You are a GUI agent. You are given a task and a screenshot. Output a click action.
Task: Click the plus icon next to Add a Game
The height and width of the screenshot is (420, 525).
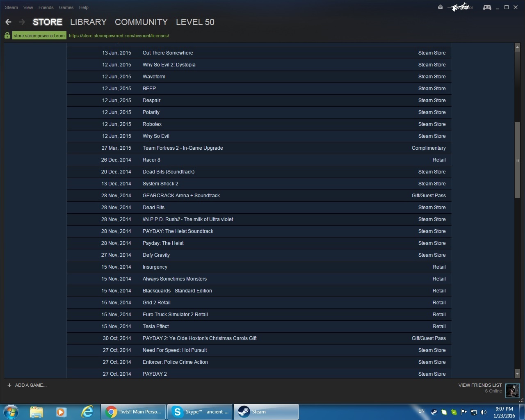[9, 385]
